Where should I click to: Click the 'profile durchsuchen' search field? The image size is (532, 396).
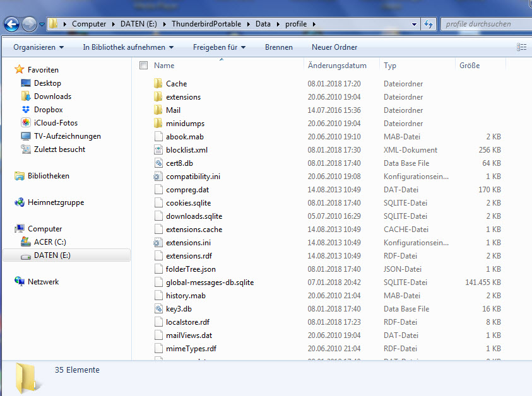coord(486,24)
